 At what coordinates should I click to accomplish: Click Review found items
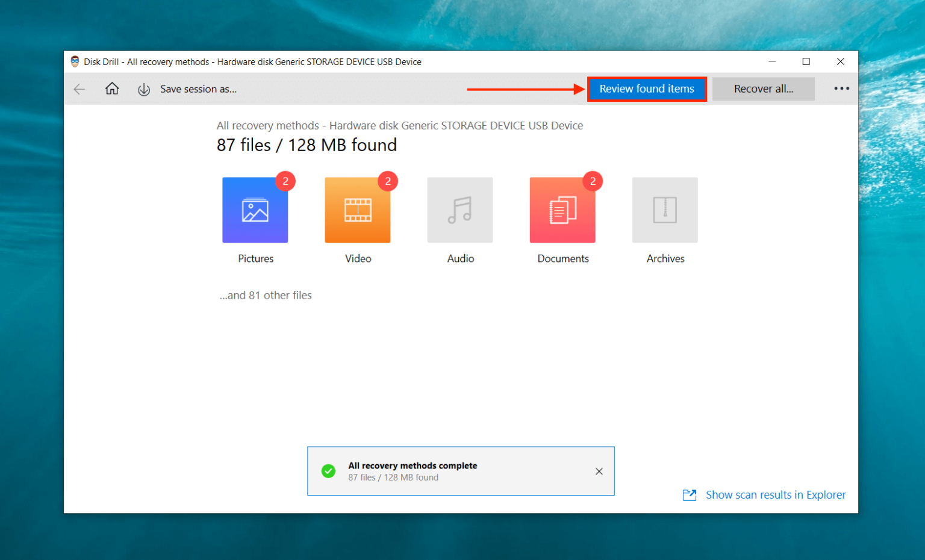tap(647, 89)
